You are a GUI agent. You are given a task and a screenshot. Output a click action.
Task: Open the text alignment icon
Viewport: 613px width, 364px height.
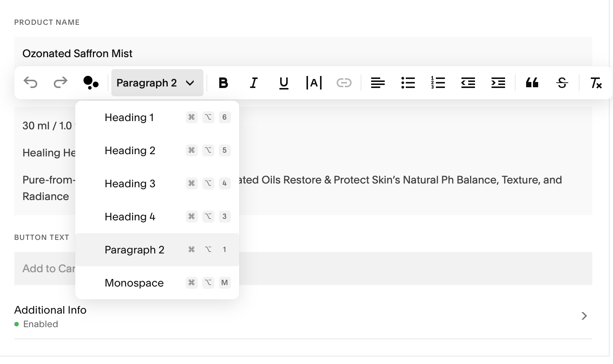point(378,83)
